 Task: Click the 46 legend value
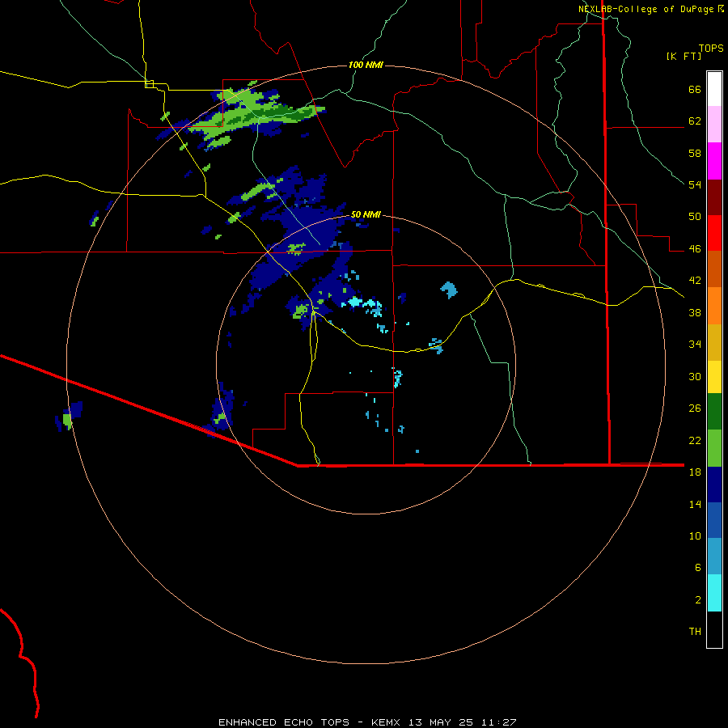(695, 249)
